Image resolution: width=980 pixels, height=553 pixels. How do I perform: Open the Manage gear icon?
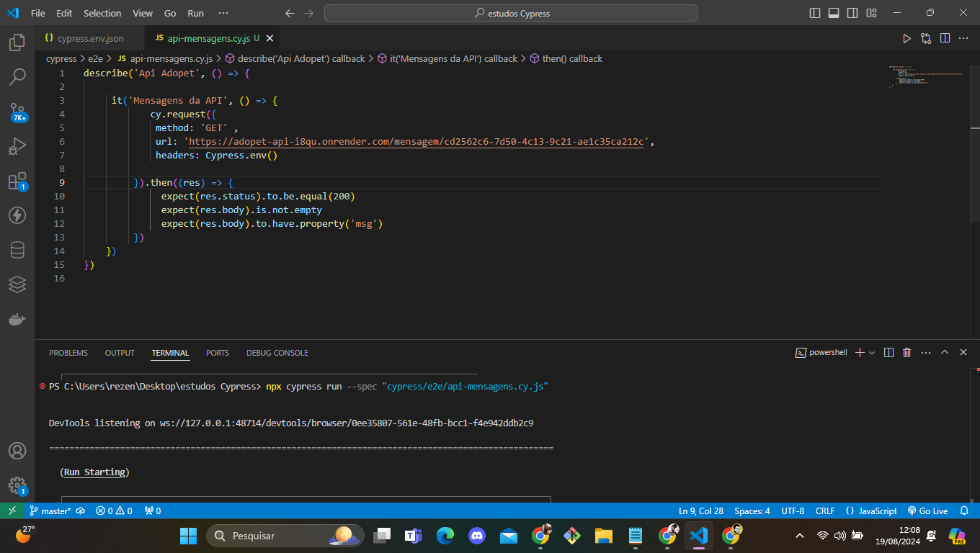[17, 485]
